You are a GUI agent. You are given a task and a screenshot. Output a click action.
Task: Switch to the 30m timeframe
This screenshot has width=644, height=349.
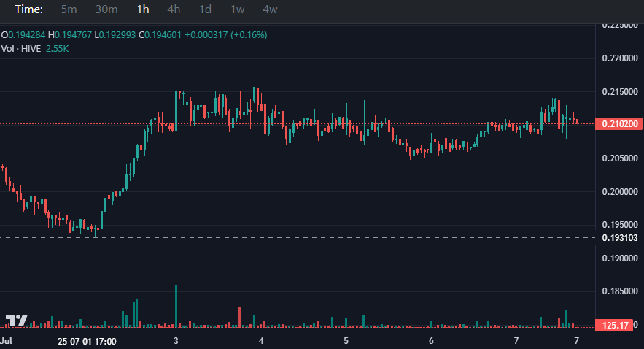[106, 9]
